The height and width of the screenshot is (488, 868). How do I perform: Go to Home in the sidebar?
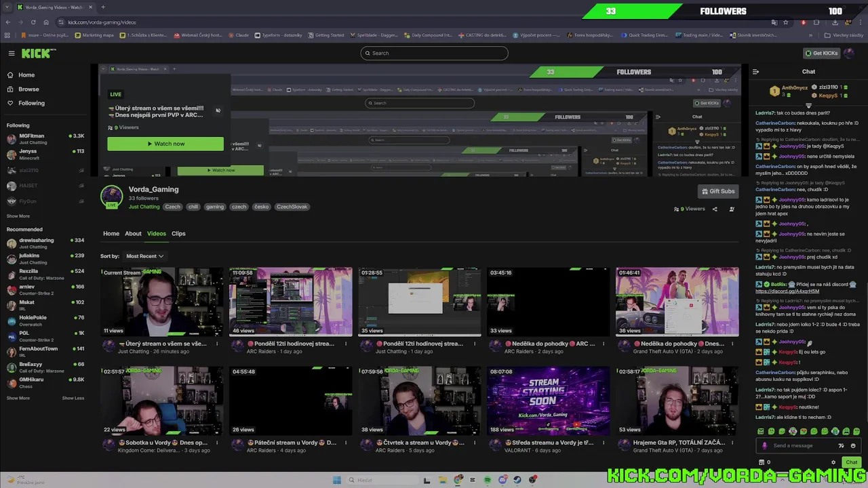point(26,75)
